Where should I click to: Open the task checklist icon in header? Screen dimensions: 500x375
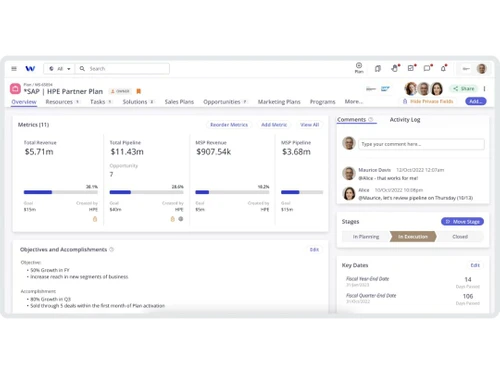tap(411, 68)
